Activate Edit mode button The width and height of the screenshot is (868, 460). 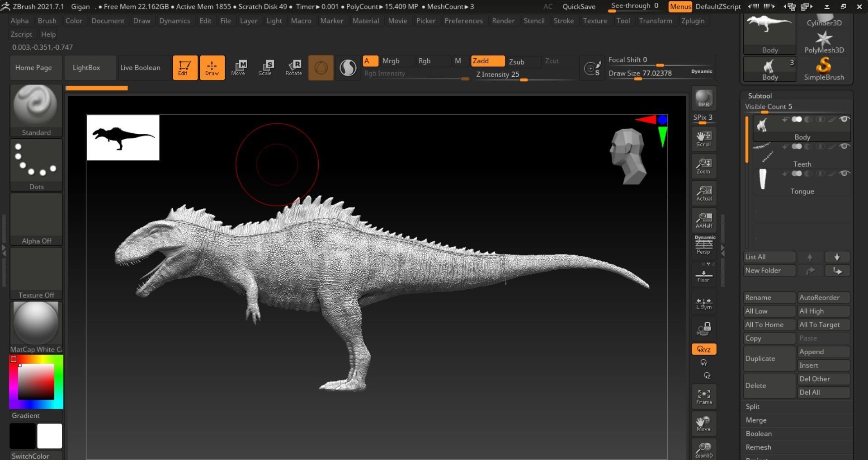(x=185, y=68)
